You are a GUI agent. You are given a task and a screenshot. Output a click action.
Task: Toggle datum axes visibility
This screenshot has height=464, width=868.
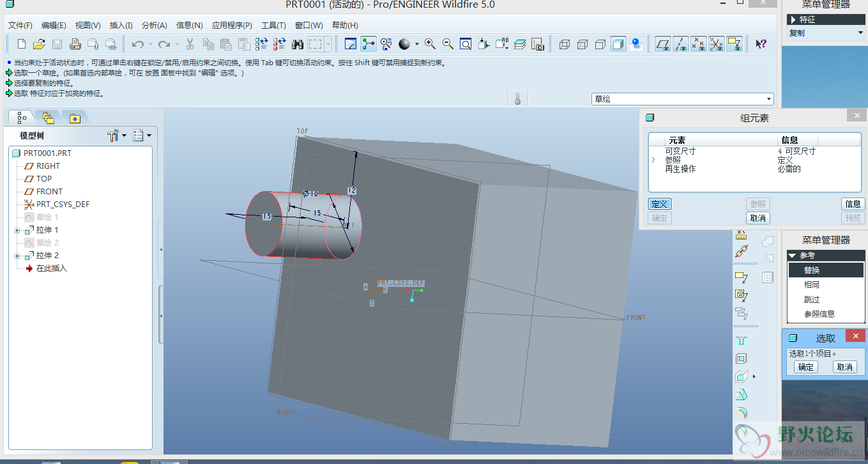click(x=681, y=44)
